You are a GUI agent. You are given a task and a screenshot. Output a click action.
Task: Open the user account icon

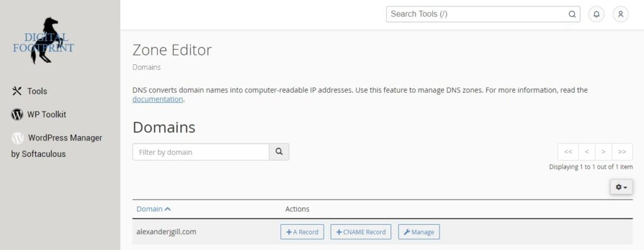(621, 14)
